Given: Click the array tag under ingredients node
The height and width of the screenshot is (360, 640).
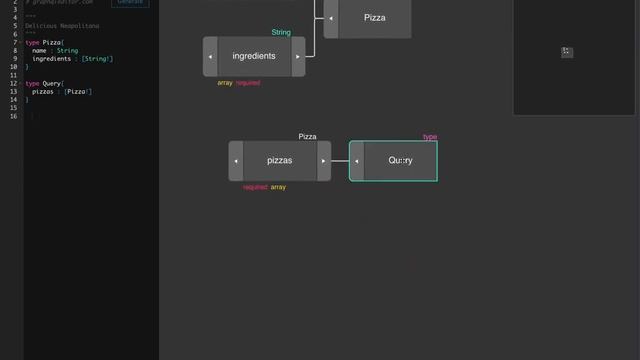Looking at the screenshot, I should [225, 83].
